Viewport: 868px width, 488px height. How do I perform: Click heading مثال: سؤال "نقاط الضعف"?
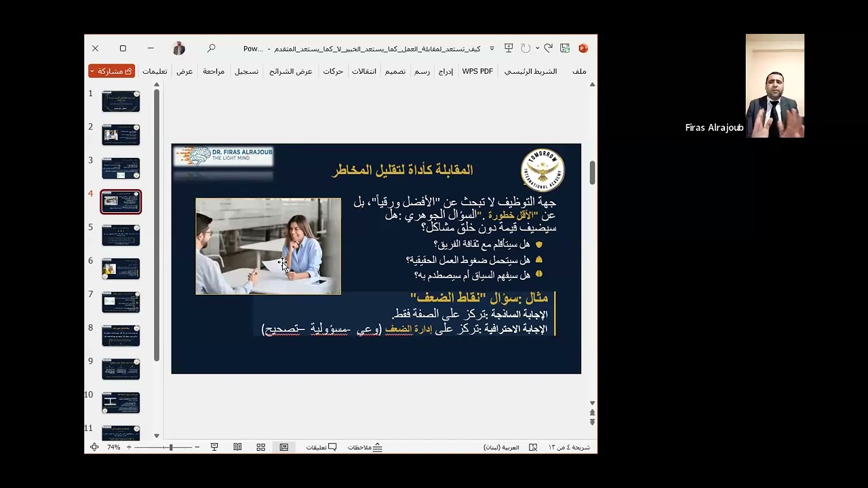click(479, 298)
